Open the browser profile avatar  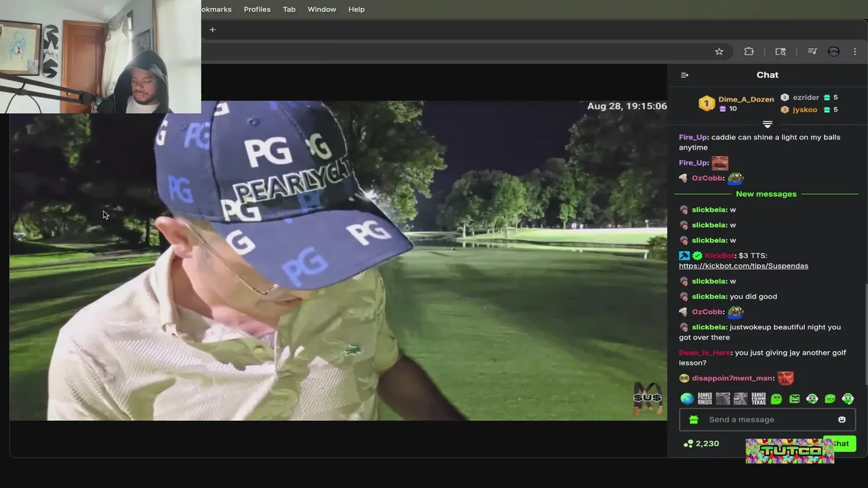[x=833, y=52]
